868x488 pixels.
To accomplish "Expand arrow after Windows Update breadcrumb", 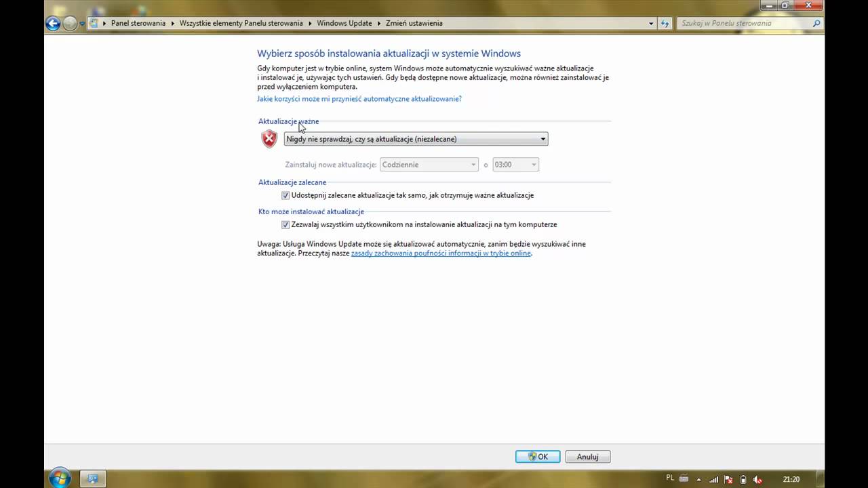I will (379, 23).
